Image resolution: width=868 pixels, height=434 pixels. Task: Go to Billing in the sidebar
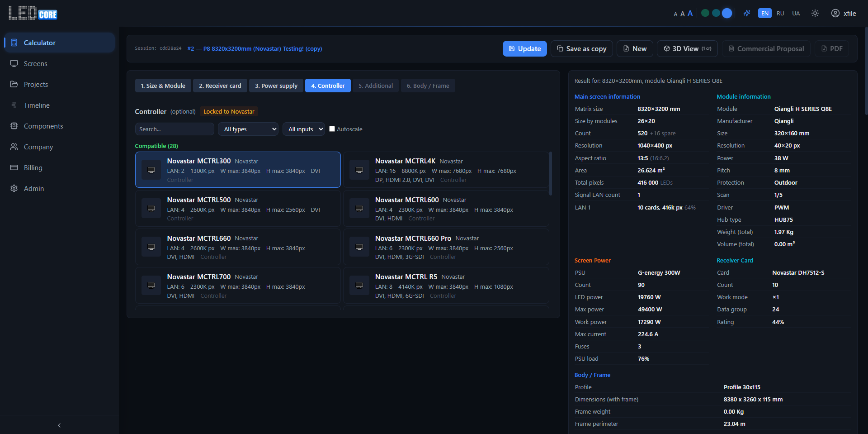coord(33,168)
